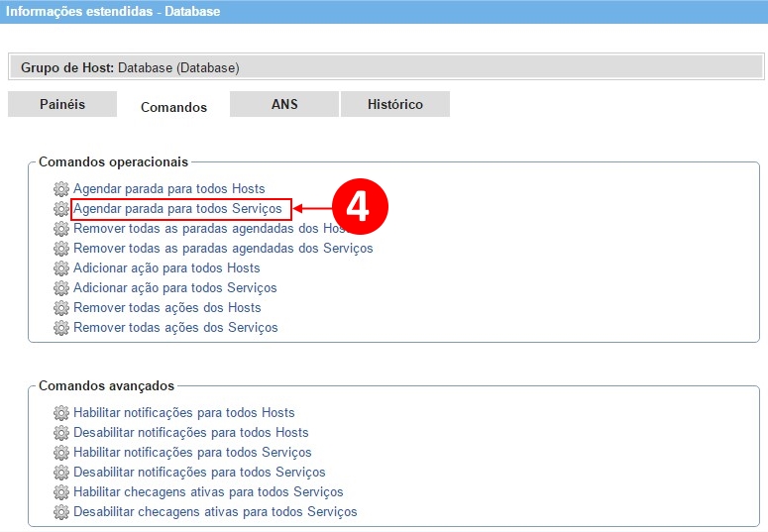This screenshot has height=532, width=768.
Task: Click Remover todas as paradas agendadas dos Serviços
Action: coord(223,249)
